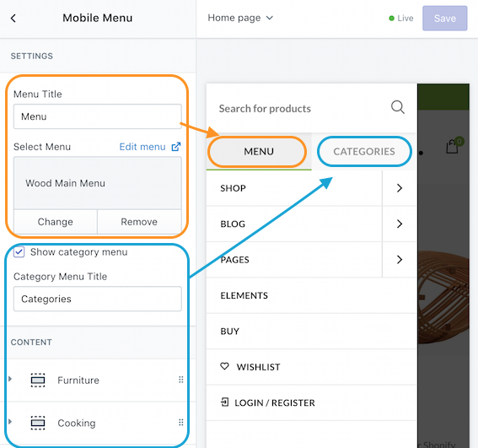This screenshot has width=478, height=448.
Task: Click the Change menu button
Action: coord(56,222)
